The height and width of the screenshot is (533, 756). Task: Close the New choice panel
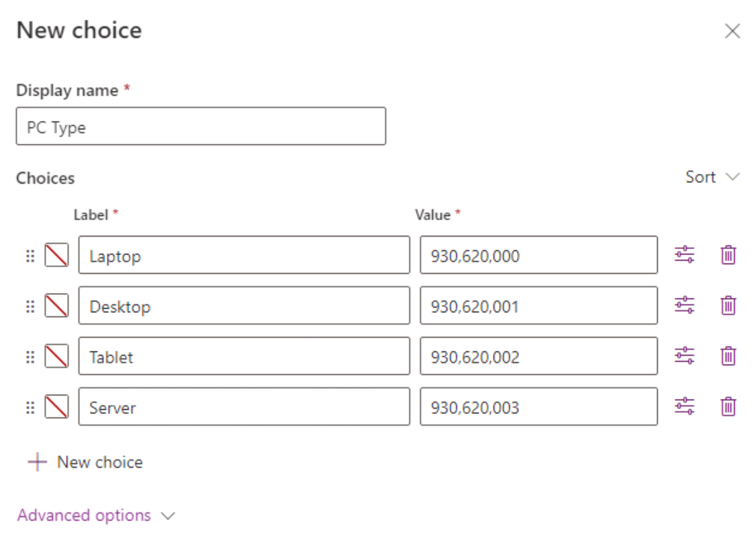click(732, 31)
